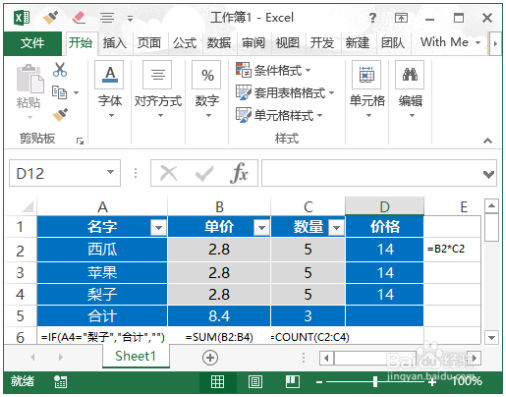
Task: Open the 文件 File menu
Action: [x=32, y=43]
